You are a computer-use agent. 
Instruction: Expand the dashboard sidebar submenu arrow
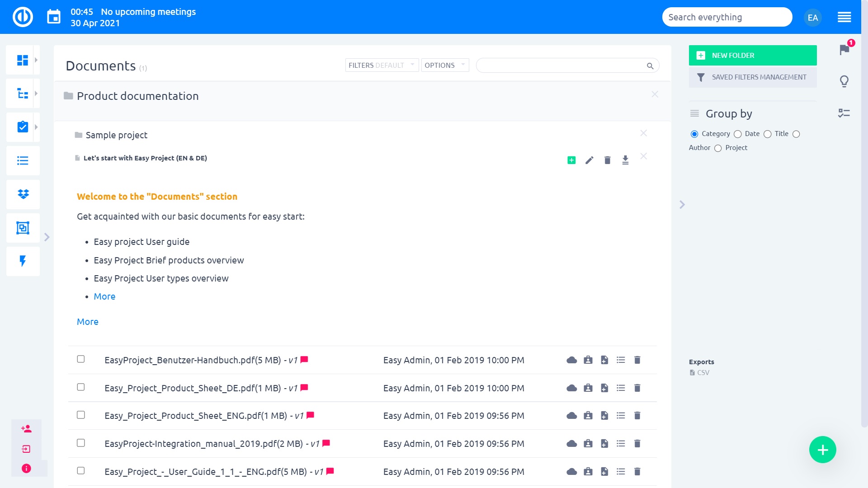(36, 60)
